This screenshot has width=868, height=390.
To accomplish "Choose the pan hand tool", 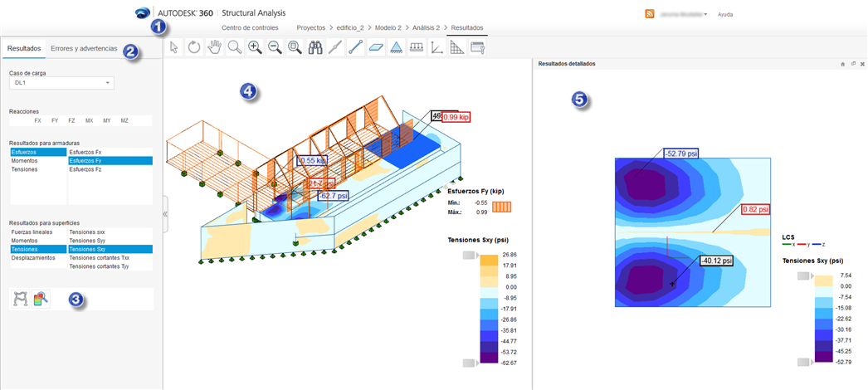I will 214,48.
